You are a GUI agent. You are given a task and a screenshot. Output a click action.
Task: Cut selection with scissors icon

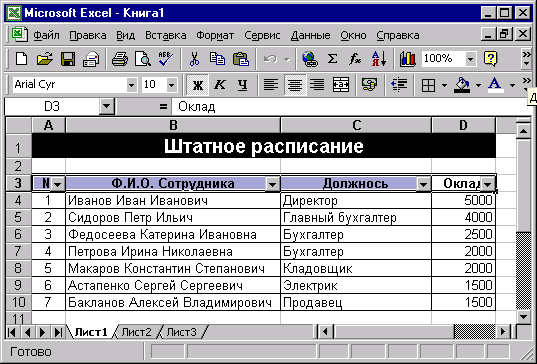194,59
